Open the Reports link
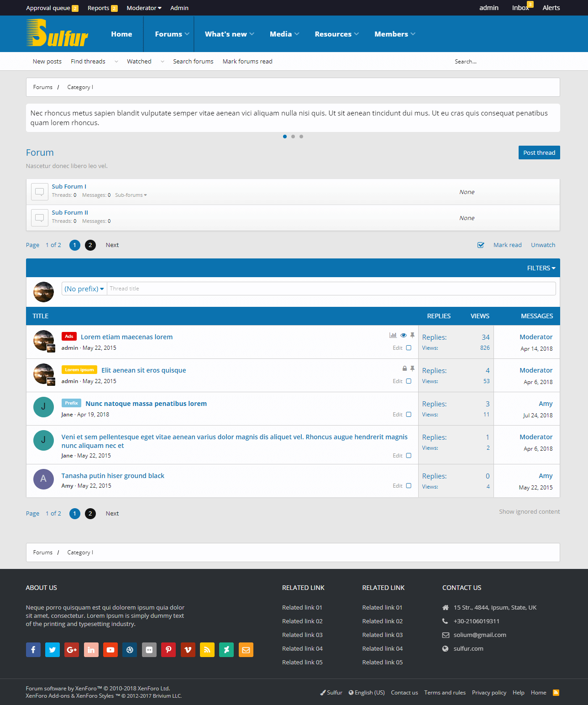588x705 pixels. [102, 8]
